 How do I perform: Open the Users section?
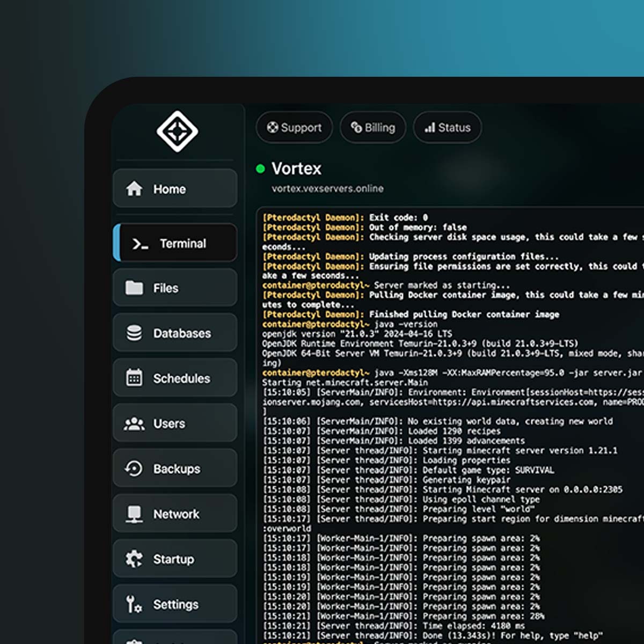[x=175, y=423]
